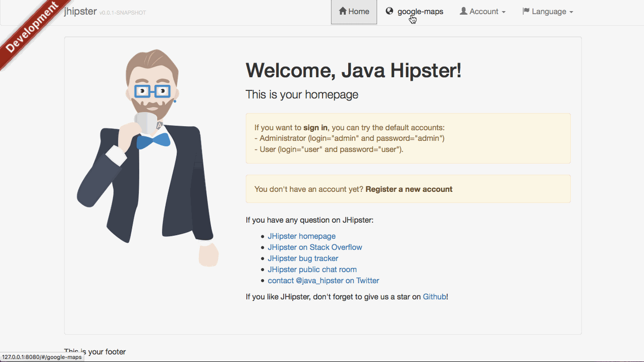Click the user icon beside Account
Screen dimensions: 644x362
click(x=463, y=11)
